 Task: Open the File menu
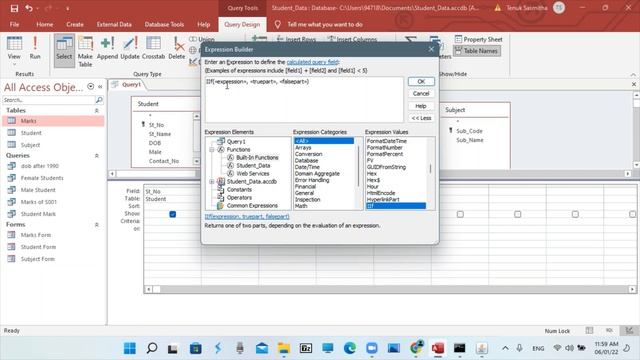(14, 24)
